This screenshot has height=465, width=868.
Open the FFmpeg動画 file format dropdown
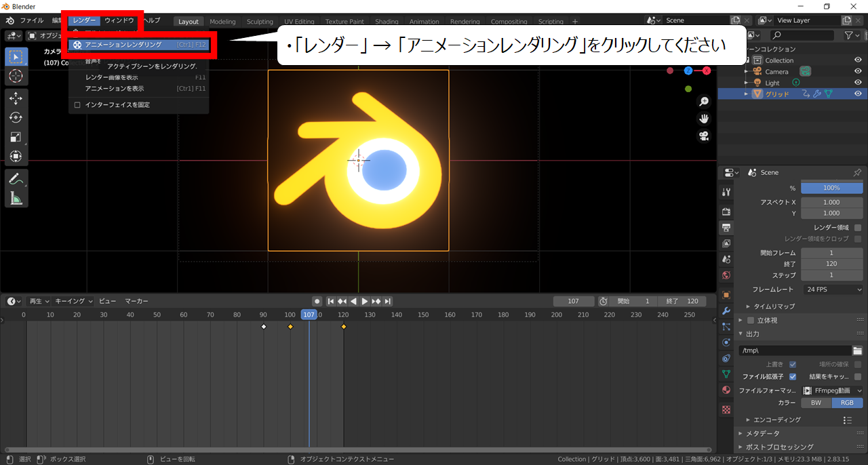833,390
